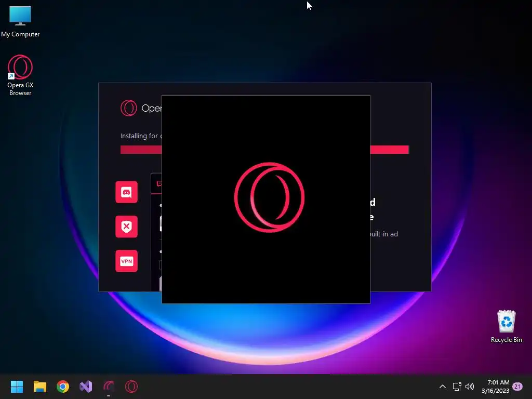Open Visual Studio from the taskbar

click(x=86, y=387)
